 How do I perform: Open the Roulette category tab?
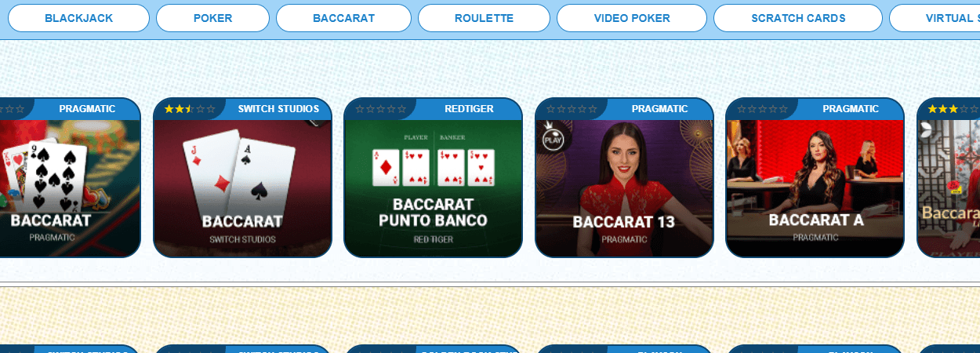coord(484,18)
